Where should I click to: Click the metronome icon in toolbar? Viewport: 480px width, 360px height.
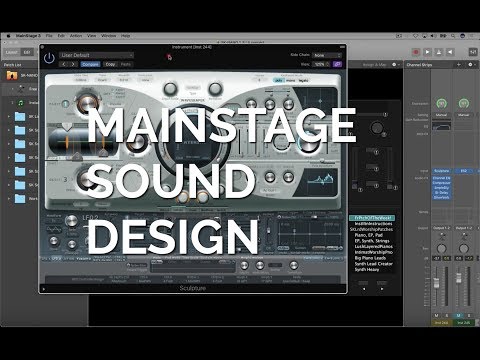[x=439, y=52]
